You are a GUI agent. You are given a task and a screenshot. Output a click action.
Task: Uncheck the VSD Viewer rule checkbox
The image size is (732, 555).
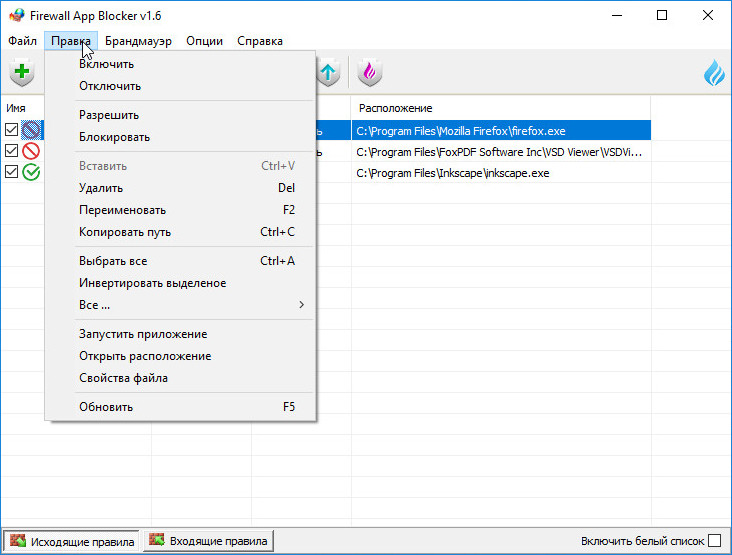12,150
